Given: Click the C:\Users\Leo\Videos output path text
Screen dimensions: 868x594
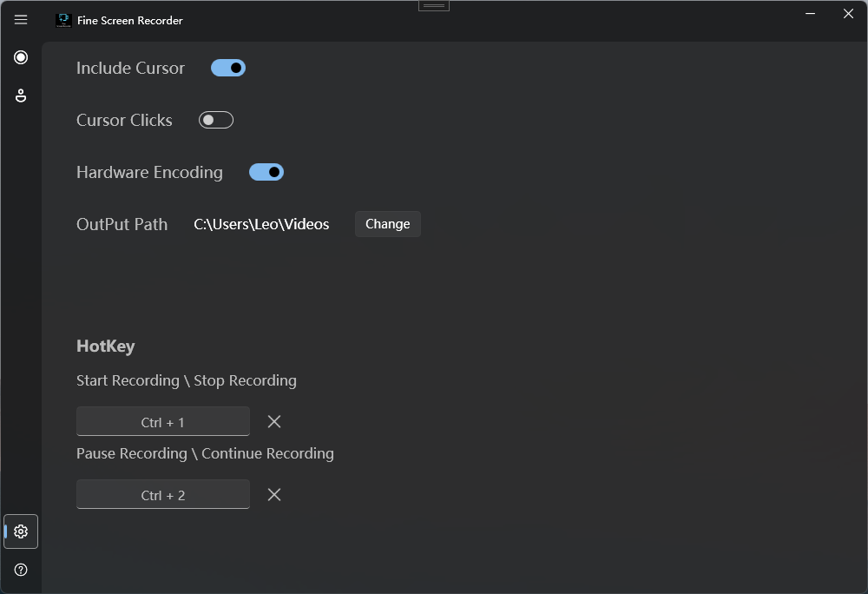Looking at the screenshot, I should point(261,224).
